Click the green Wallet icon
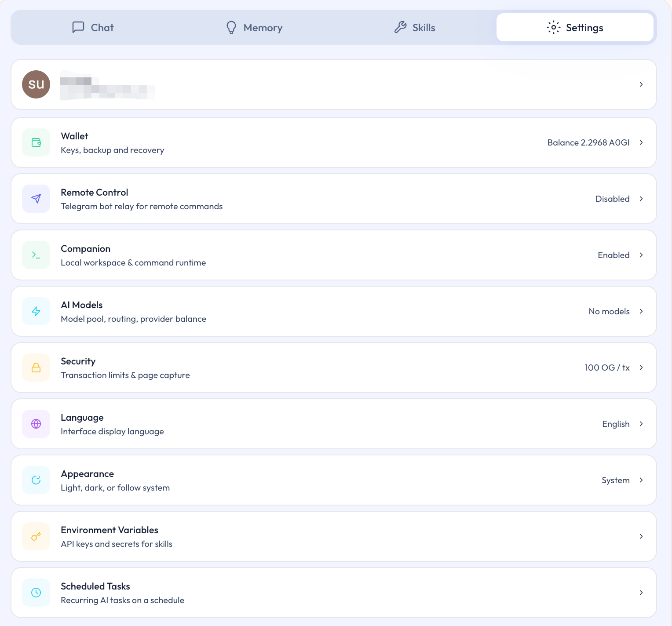Image resolution: width=672 pixels, height=626 pixels. [x=36, y=142]
